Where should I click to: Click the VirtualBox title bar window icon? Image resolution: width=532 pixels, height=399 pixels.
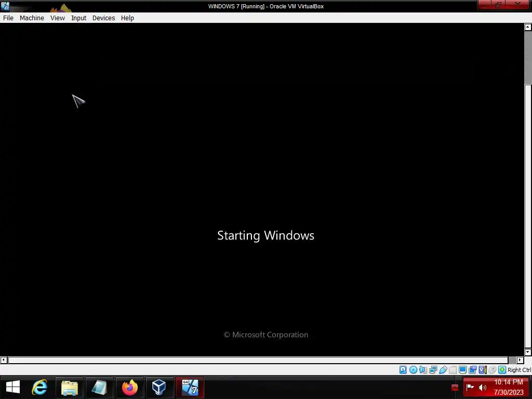point(5,6)
